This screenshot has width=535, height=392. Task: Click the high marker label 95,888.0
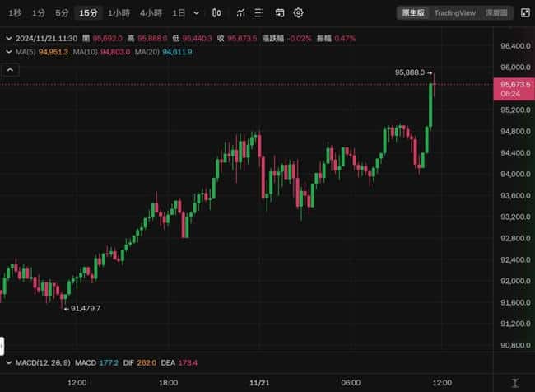(x=409, y=72)
